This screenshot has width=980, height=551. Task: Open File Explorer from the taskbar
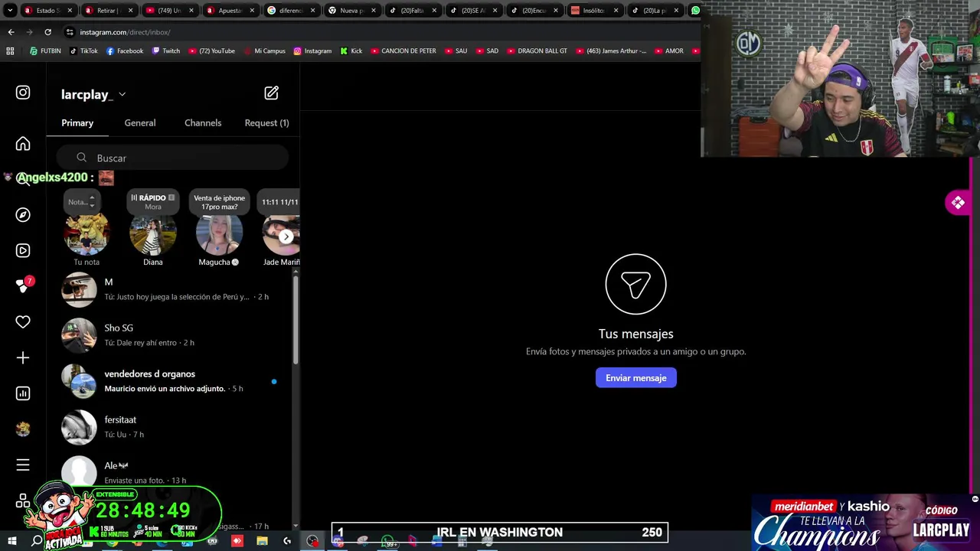click(x=262, y=541)
